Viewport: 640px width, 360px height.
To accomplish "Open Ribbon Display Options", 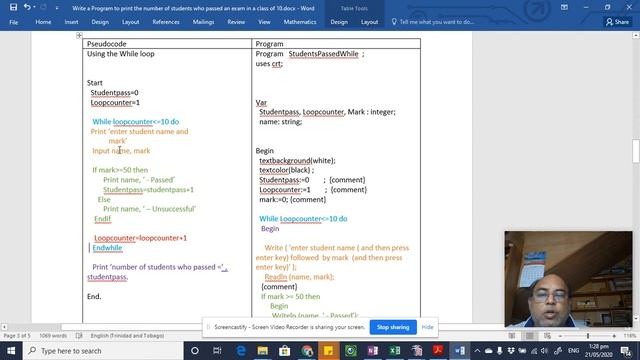I will tap(564, 7).
